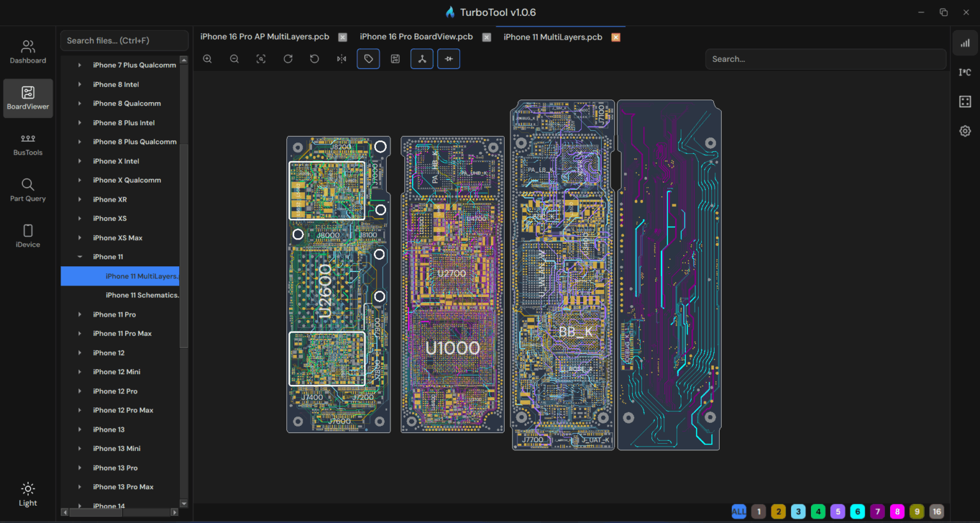Open BusTools from the left navigation
The height and width of the screenshot is (523, 980).
27,145
